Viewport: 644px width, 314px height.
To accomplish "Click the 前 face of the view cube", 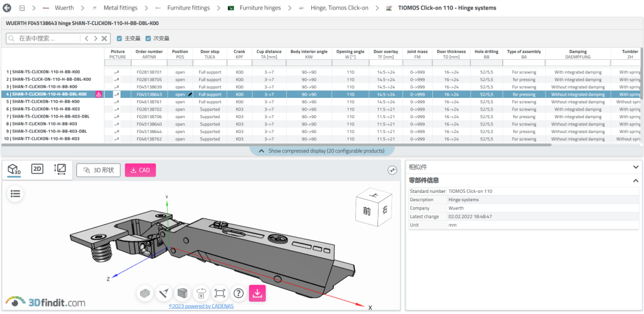I will (x=367, y=211).
